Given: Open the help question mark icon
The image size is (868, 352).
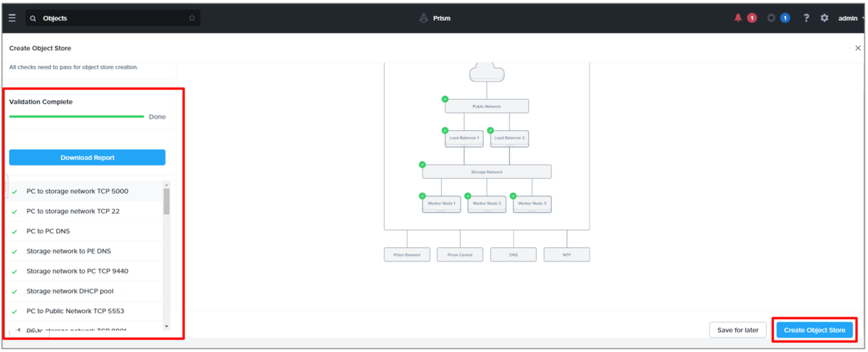Looking at the screenshot, I should click(x=807, y=18).
